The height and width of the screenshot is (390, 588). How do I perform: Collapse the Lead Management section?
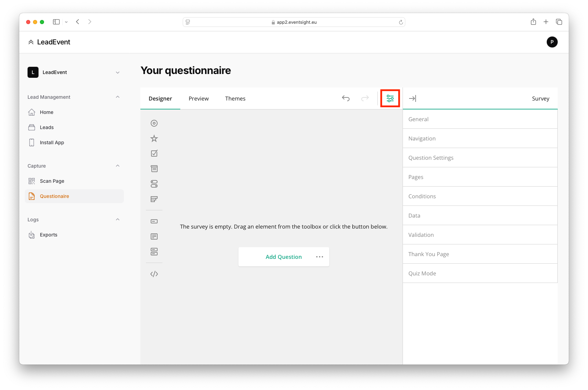tap(118, 97)
